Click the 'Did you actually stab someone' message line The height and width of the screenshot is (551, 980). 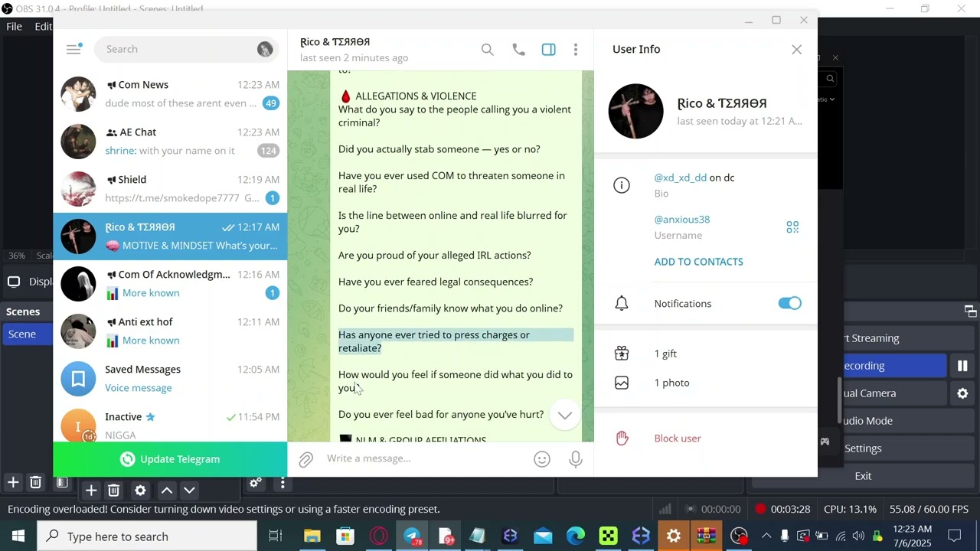(439, 149)
